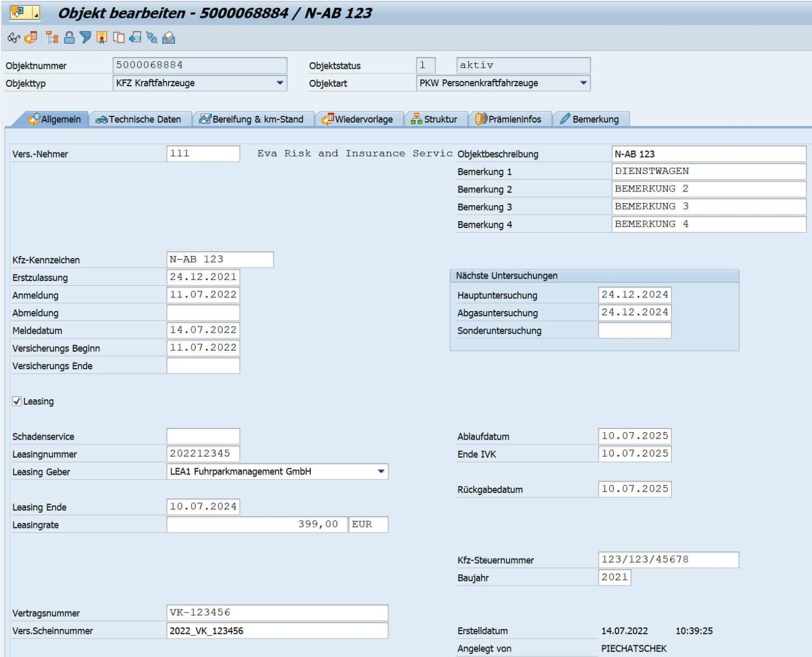Open the Bereifung & km-Stand tab
This screenshot has height=657, width=812.
pyautogui.click(x=252, y=120)
